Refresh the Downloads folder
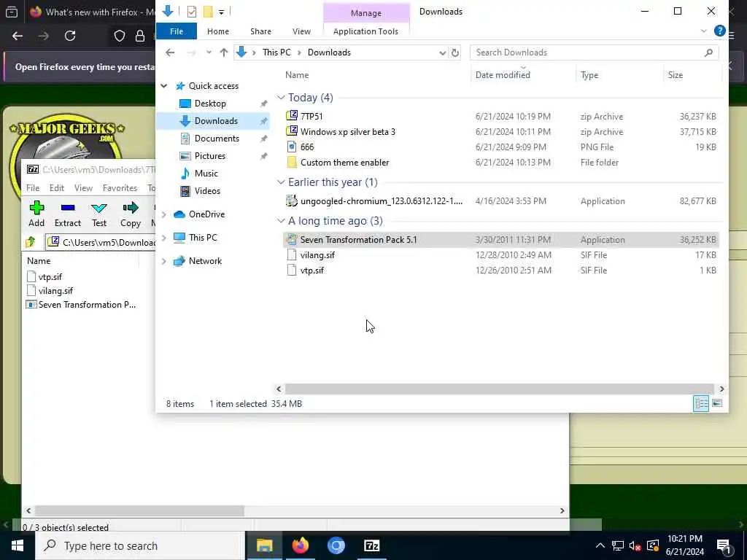The height and width of the screenshot is (560, 747). [455, 52]
